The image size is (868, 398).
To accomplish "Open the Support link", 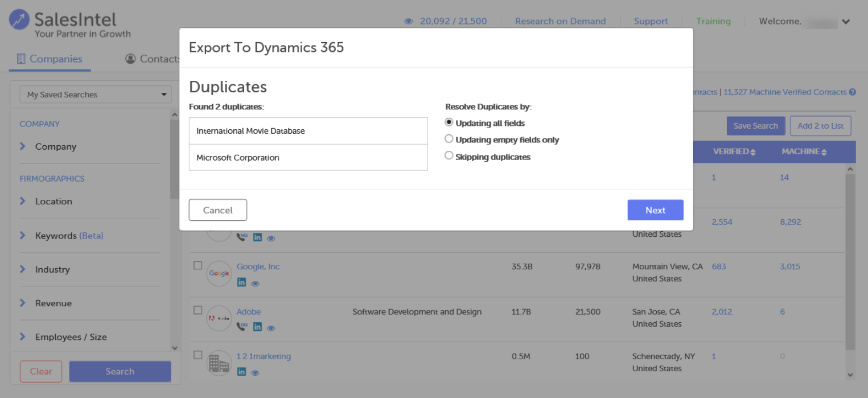I will (x=651, y=22).
